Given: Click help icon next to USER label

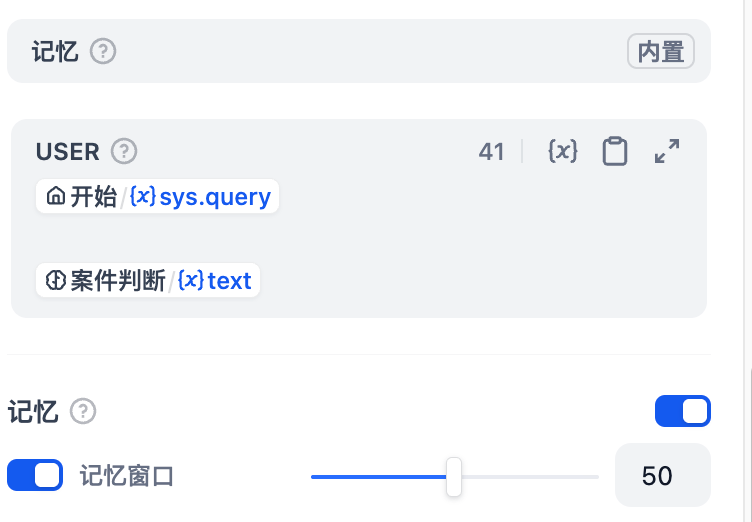Looking at the screenshot, I should (124, 152).
